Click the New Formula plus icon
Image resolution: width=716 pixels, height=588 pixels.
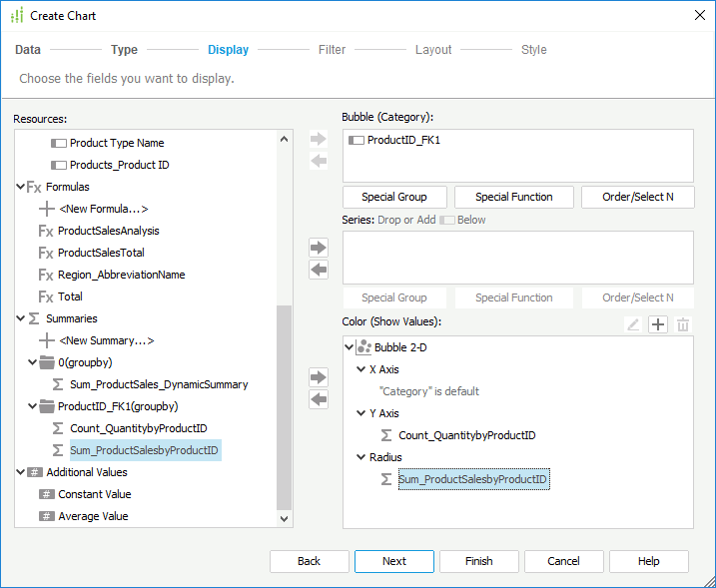coord(46,209)
